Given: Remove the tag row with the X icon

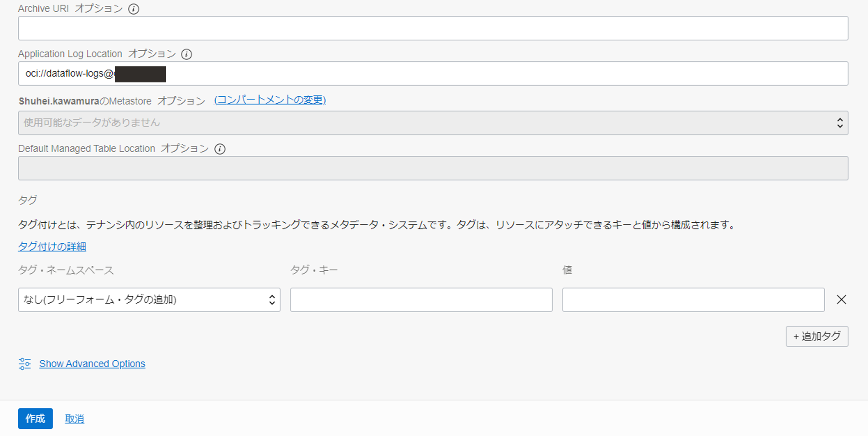Looking at the screenshot, I should coord(841,300).
